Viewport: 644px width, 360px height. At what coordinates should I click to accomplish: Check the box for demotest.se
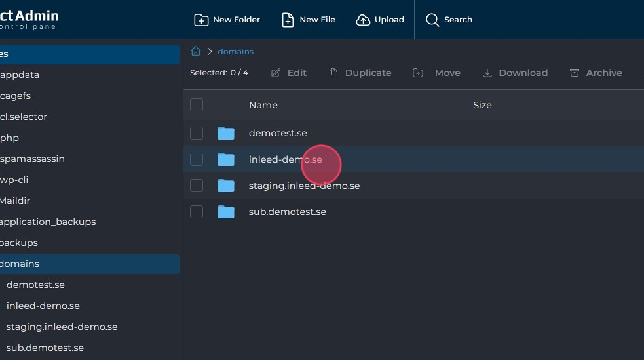pos(197,133)
